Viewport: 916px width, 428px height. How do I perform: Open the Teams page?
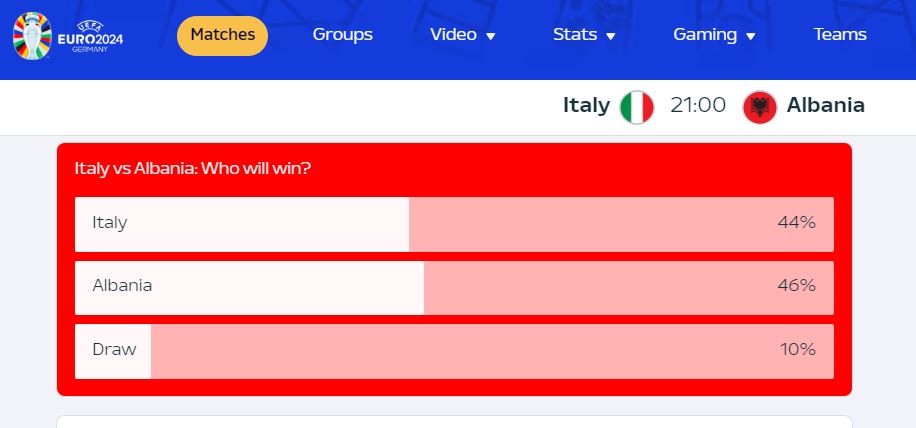840,35
